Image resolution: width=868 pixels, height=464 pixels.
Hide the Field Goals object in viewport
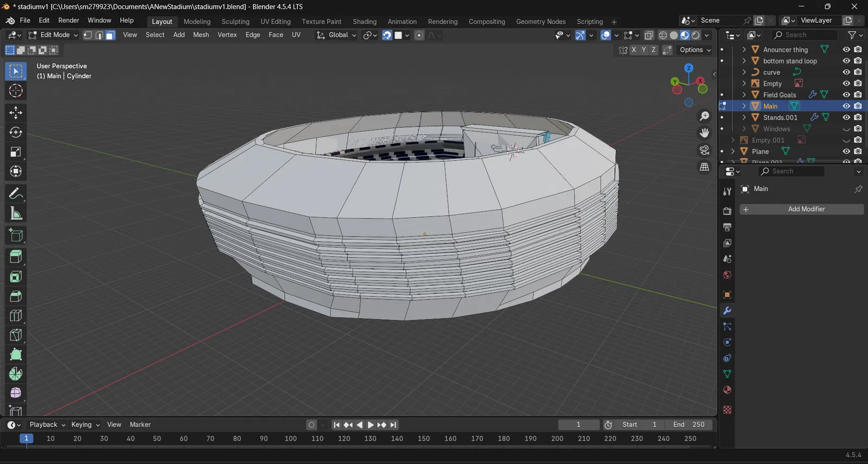coord(846,94)
